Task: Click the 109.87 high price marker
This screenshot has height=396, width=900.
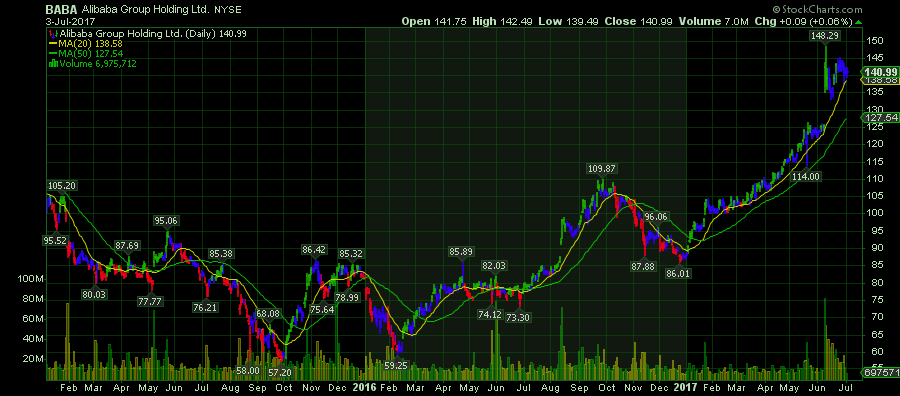Action: (602, 168)
